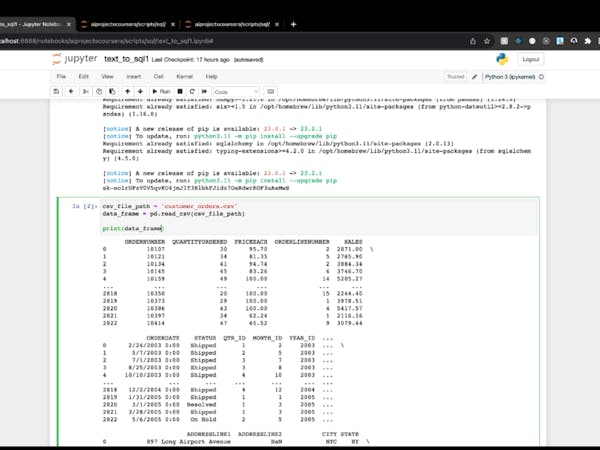This screenshot has height=450, width=600.
Task: Click the '897 Long Airport Avenue' value
Action: [189, 442]
